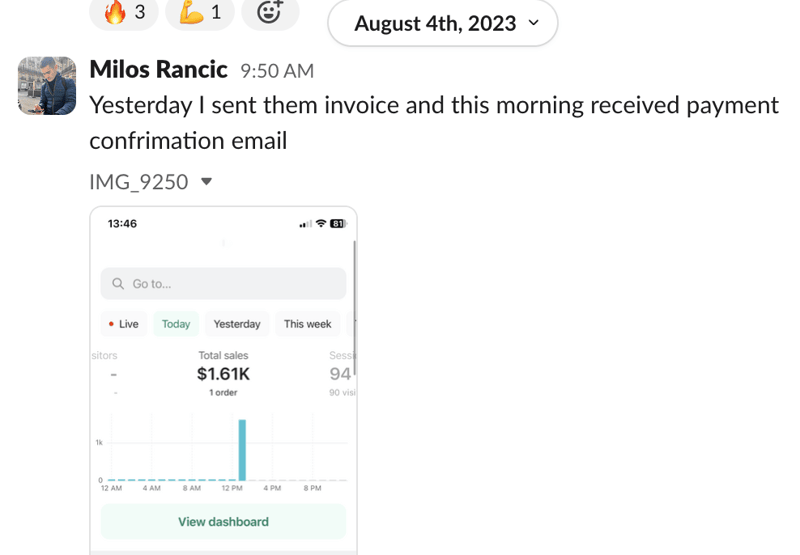Click the fire emoji reaction

coord(124,12)
